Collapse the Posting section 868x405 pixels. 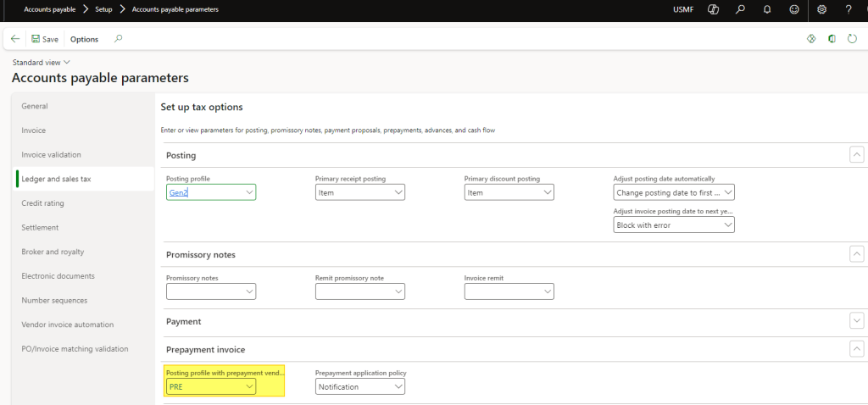tap(856, 155)
